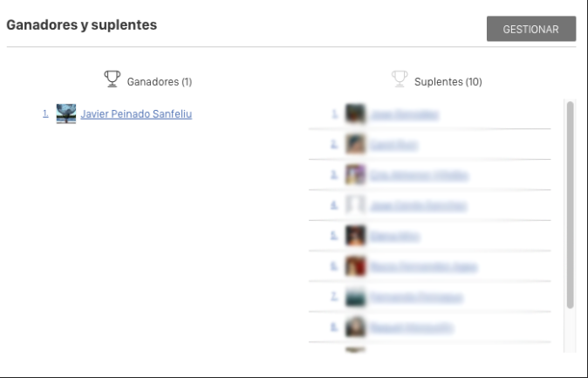
Task: Click the Ganadores trophy icon
Action: point(113,79)
